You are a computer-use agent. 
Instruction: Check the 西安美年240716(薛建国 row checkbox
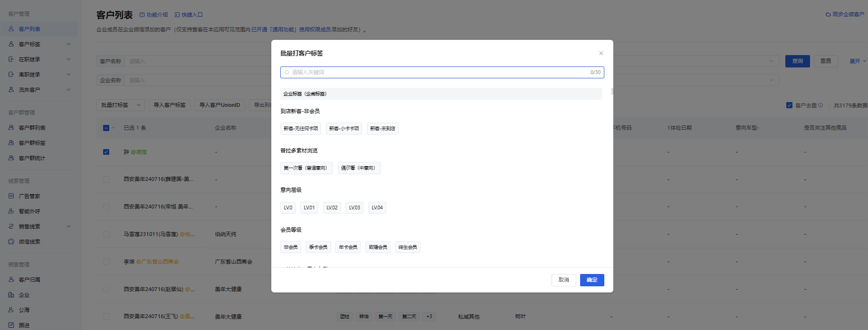tap(106, 179)
